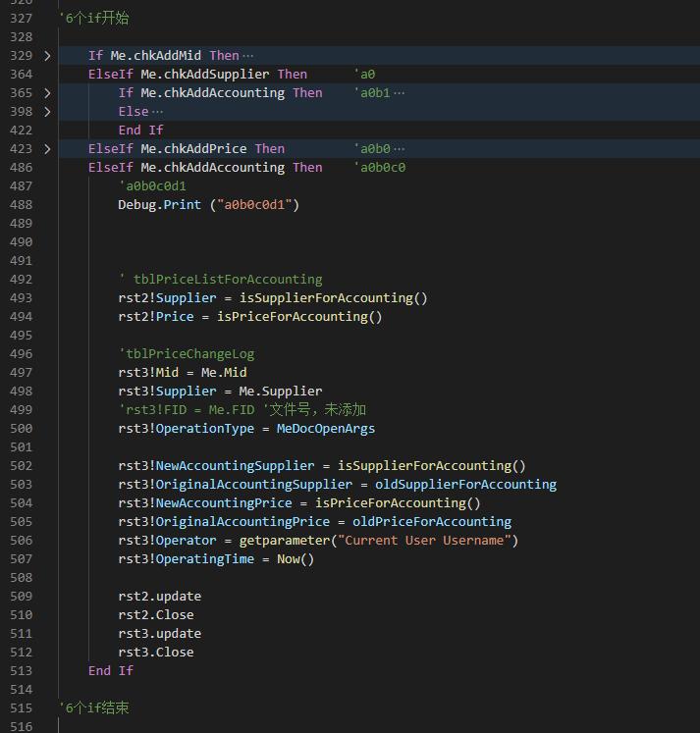Click 'rst3.Close' on line 512

click(156, 653)
